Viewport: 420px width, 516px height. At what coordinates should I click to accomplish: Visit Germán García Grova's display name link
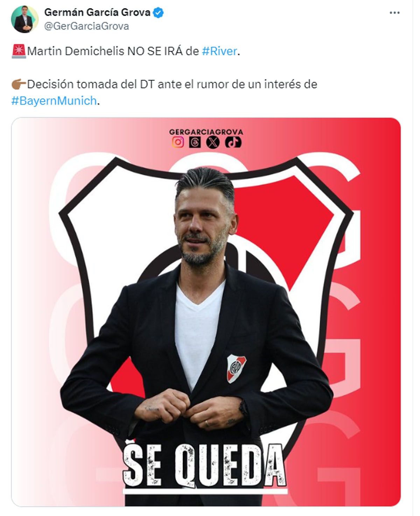(x=97, y=12)
